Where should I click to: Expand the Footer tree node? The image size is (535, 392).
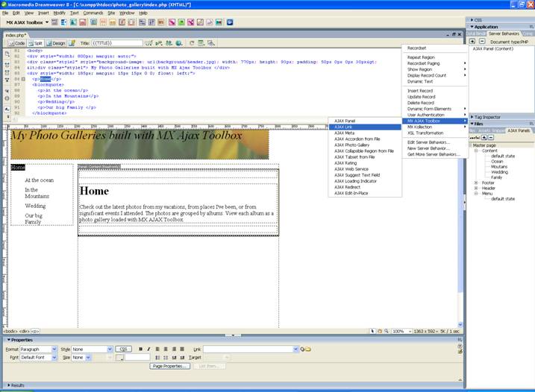(476, 183)
